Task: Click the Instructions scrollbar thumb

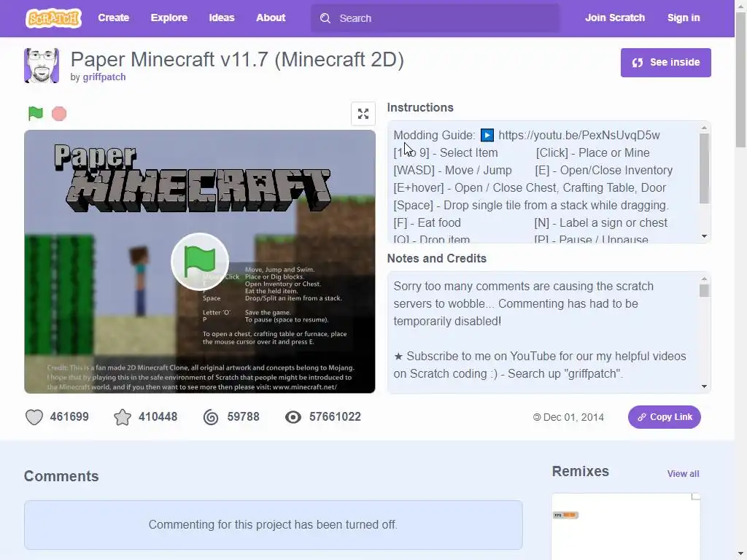Action: point(704,168)
